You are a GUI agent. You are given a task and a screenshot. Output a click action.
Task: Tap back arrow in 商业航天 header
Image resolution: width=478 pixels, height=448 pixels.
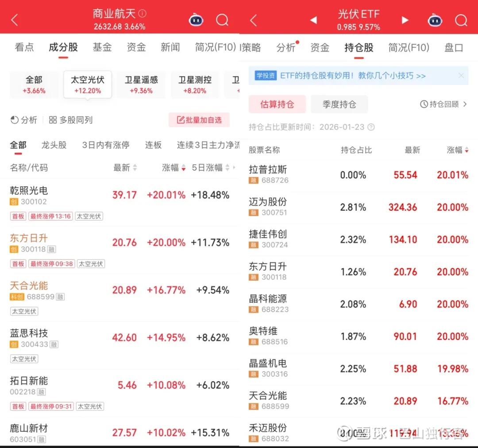click(x=15, y=20)
